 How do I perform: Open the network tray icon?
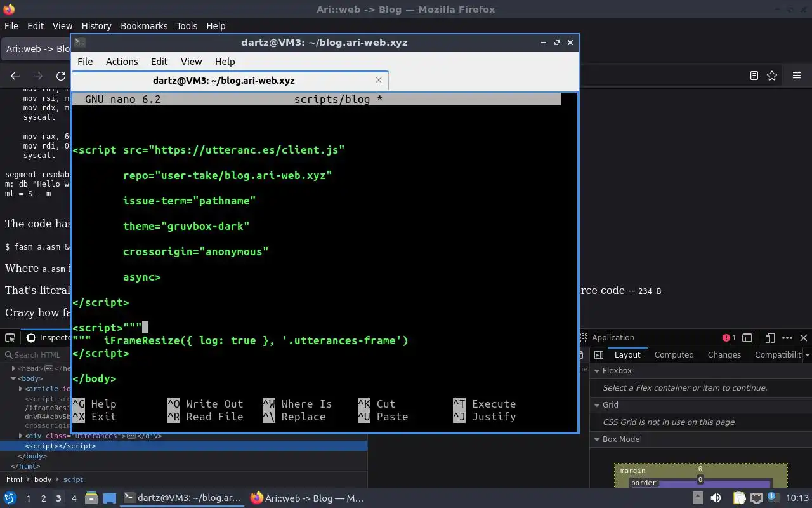757,498
